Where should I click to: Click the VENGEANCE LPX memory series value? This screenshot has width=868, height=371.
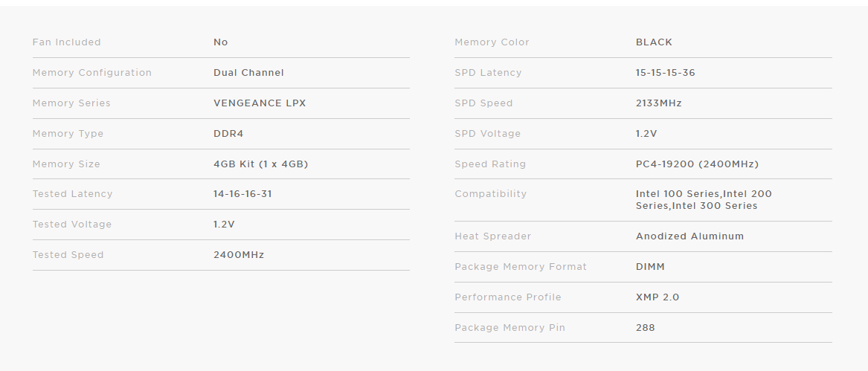tap(260, 103)
